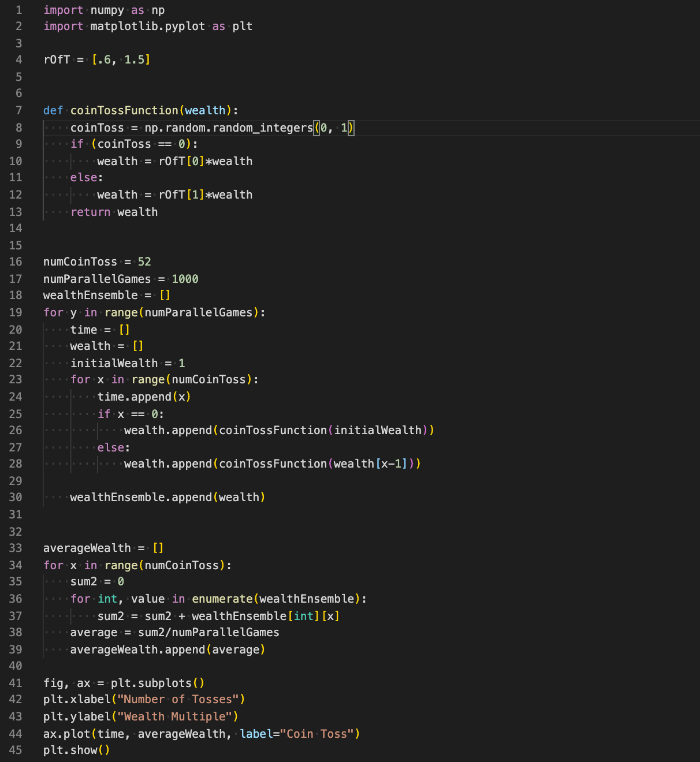Click line number 19 in the gutter
This screenshot has height=762, width=700.
click(x=16, y=312)
